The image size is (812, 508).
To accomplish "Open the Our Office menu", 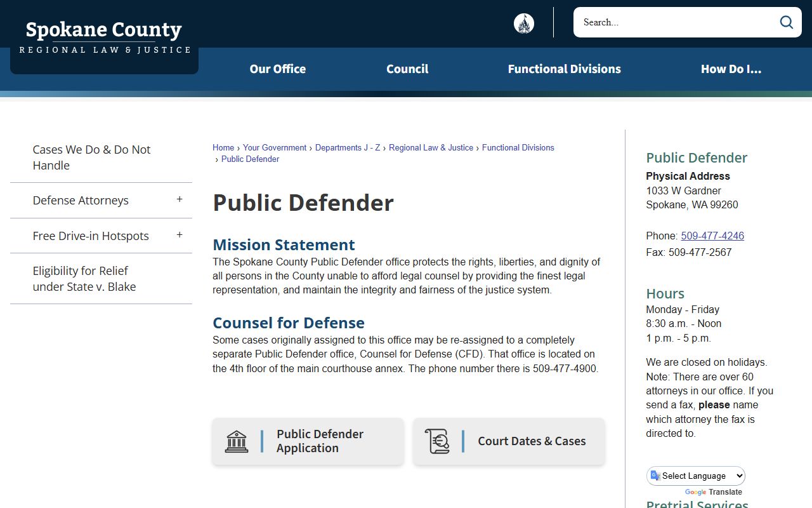I will [278, 69].
